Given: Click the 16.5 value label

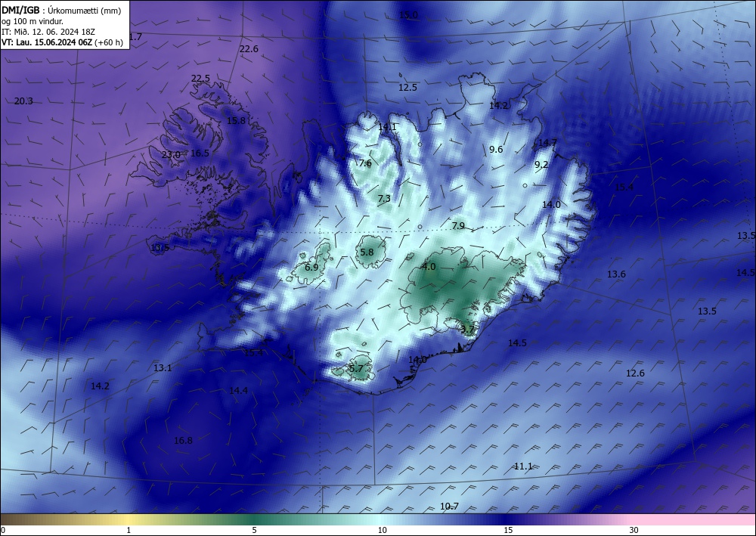Looking at the screenshot, I should [x=200, y=153].
